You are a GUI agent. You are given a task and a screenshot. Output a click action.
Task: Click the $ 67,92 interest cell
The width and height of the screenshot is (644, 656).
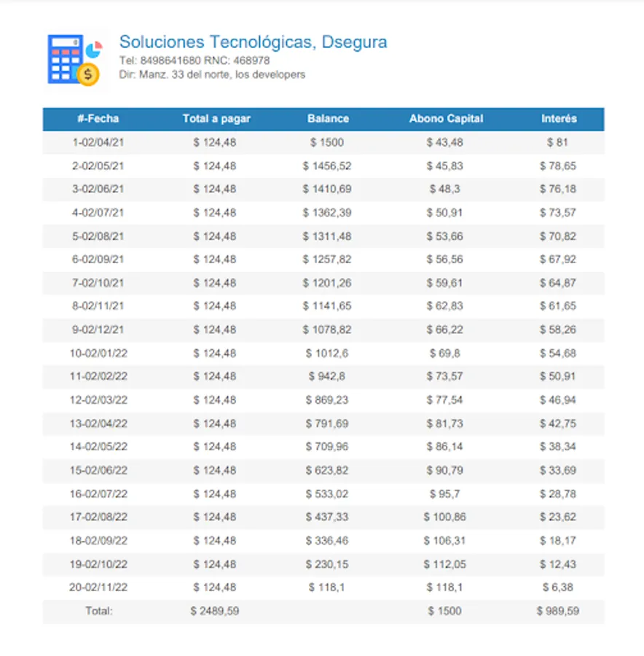pyautogui.click(x=557, y=259)
